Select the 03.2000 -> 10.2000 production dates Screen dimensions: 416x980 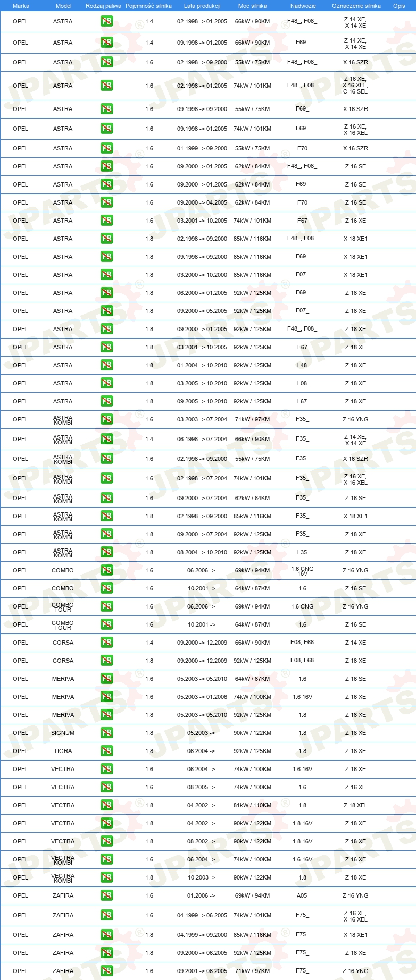tap(202, 275)
